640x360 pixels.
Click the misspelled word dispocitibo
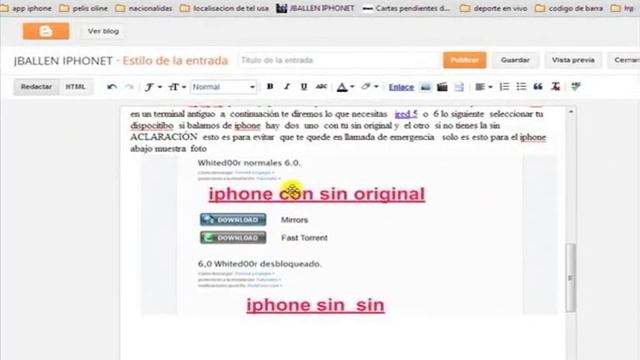152,126
